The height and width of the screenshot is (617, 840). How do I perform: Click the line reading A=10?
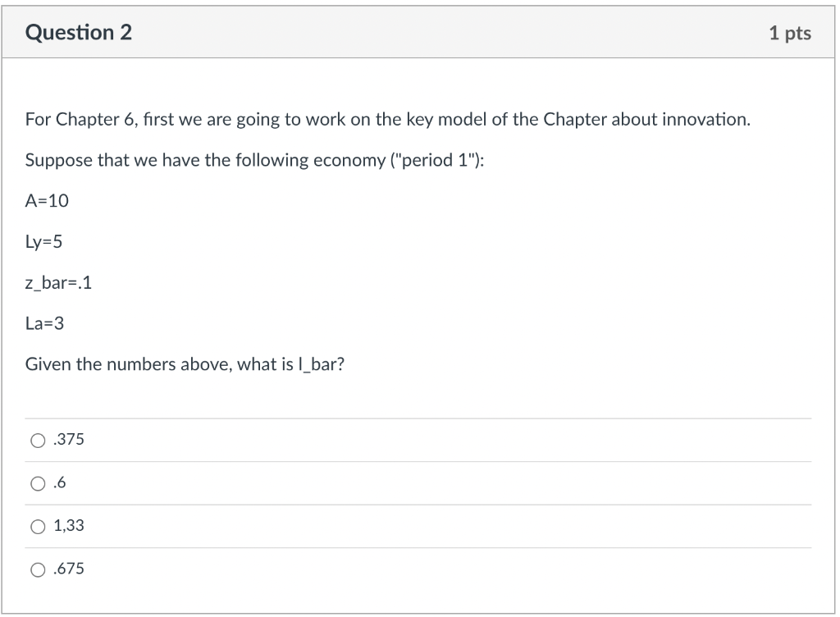tap(46, 201)
